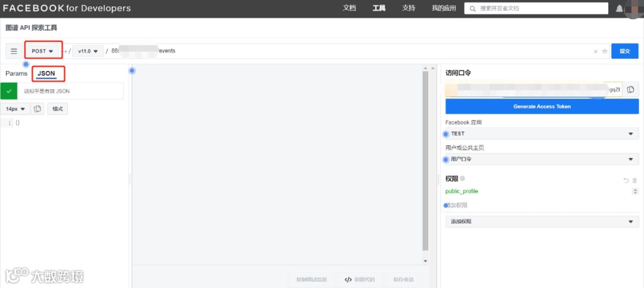The width and height of the screenshot is (644, 288).
Task: Open 我的应用 in the top navigation
Action: 444,8
